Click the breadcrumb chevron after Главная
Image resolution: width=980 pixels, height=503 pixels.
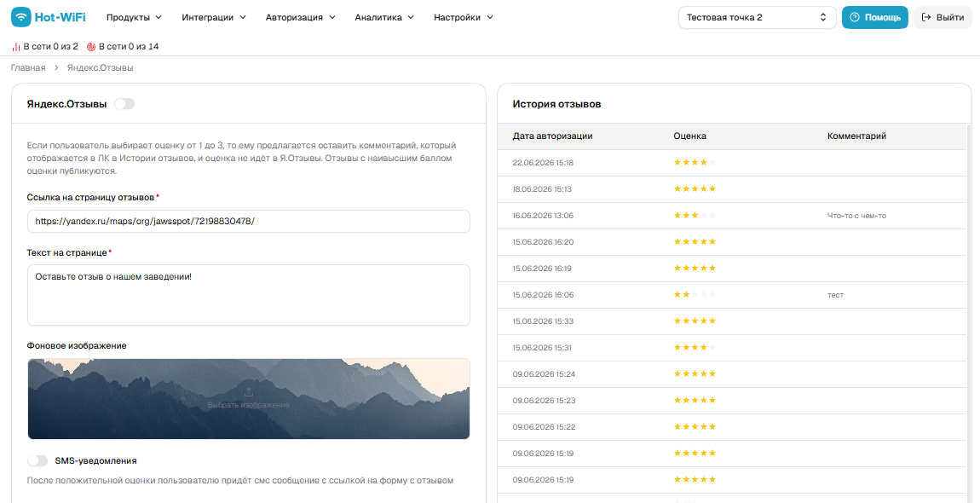pos(56,67)
